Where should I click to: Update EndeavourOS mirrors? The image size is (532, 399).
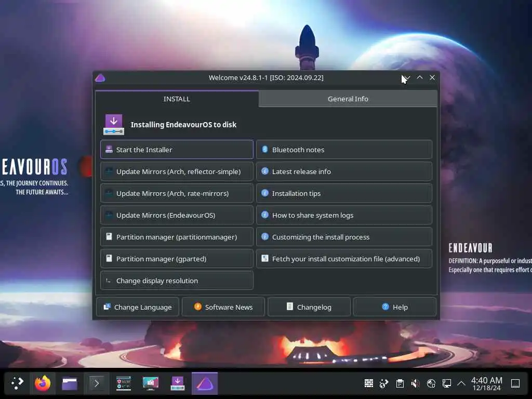(177, 215)
